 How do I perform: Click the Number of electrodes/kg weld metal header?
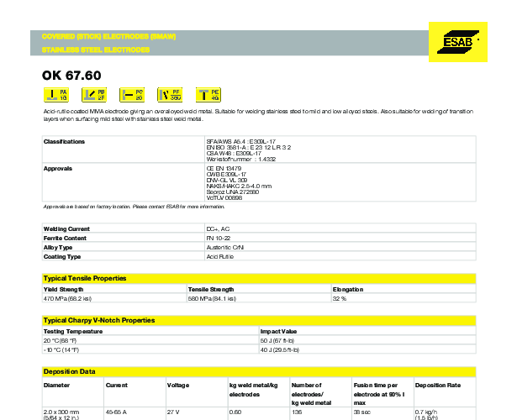[311, 394]
